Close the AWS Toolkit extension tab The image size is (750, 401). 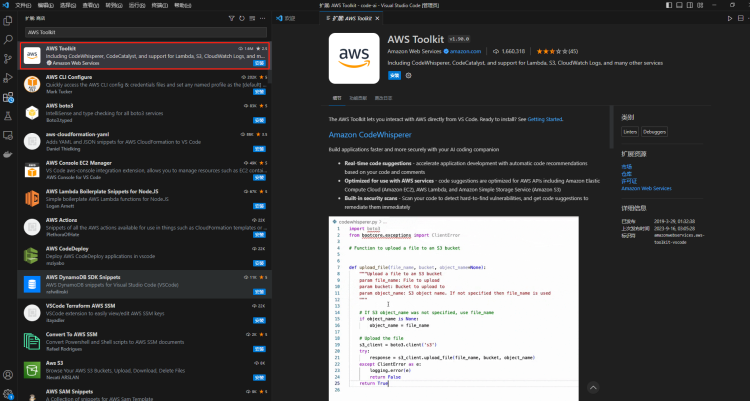(377, 18)
